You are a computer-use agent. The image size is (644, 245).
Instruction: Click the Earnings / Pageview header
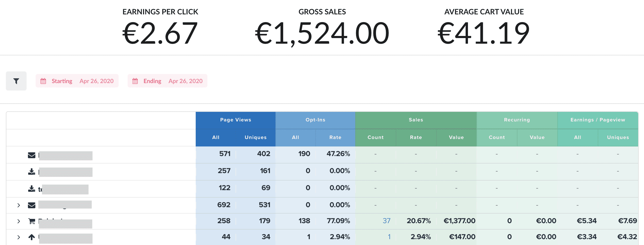pyautogui.click(x=598, y=120)
